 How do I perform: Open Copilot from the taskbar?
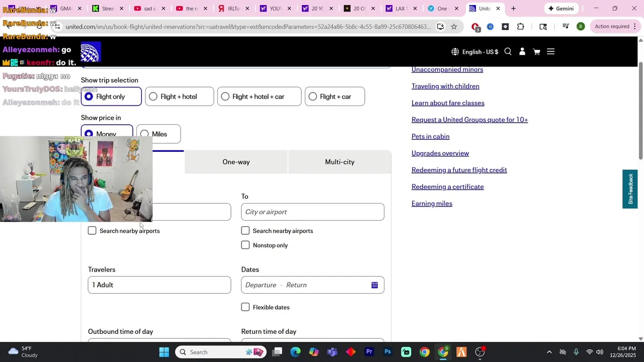313,352
